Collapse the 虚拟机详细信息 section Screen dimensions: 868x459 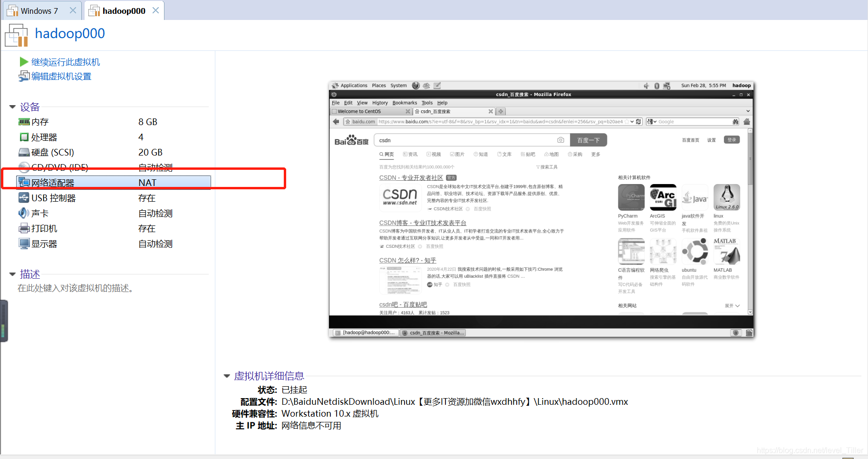tap(227, 376)
